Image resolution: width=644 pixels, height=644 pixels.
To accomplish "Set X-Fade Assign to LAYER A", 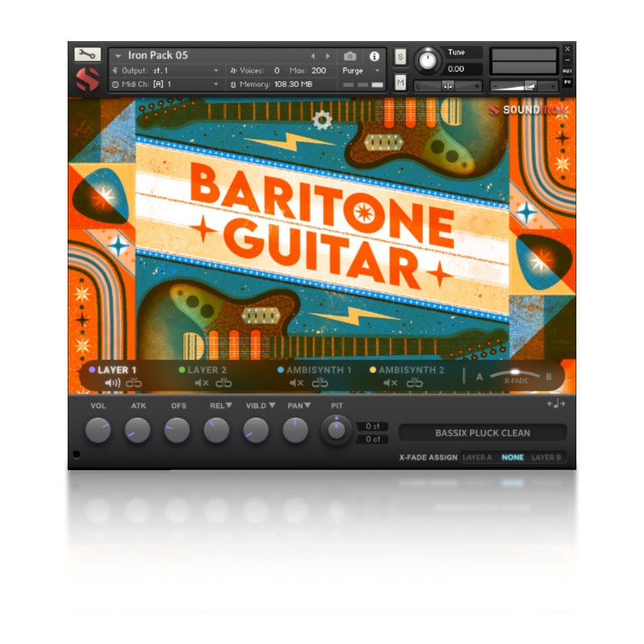I will (x=478, y=456).
